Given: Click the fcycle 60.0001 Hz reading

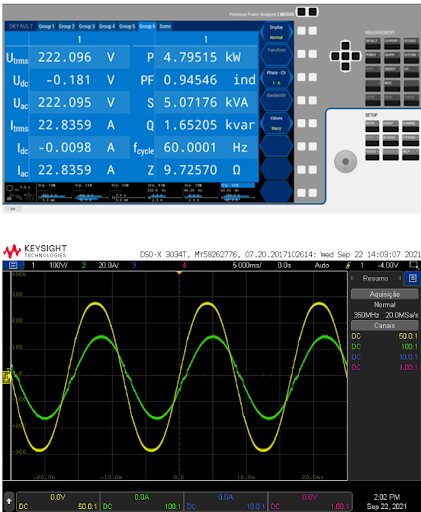Looking at the screenshot, I should (196, 147).
